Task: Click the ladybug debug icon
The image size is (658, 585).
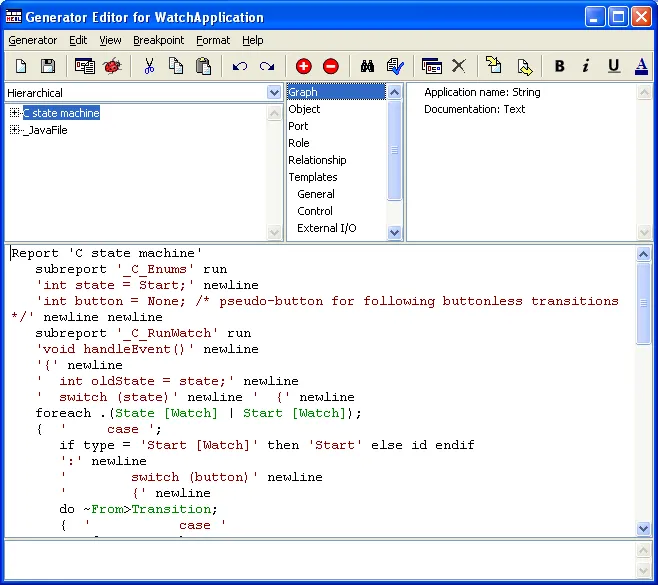Action: click(112, 66)
